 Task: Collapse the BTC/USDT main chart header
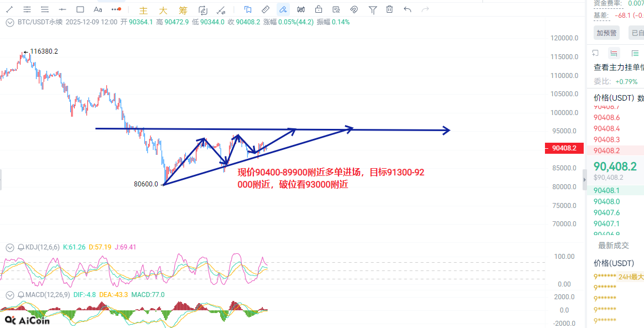[x=10, y=22]
